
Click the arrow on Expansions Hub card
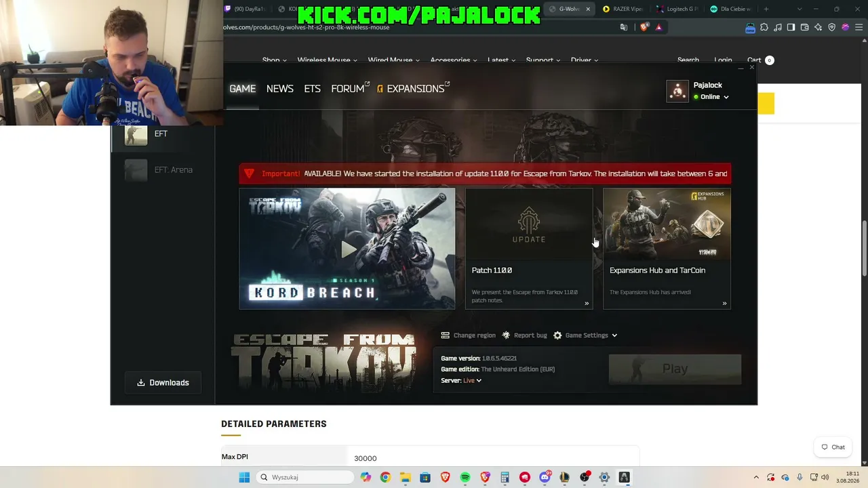click(x=724, y=303)
